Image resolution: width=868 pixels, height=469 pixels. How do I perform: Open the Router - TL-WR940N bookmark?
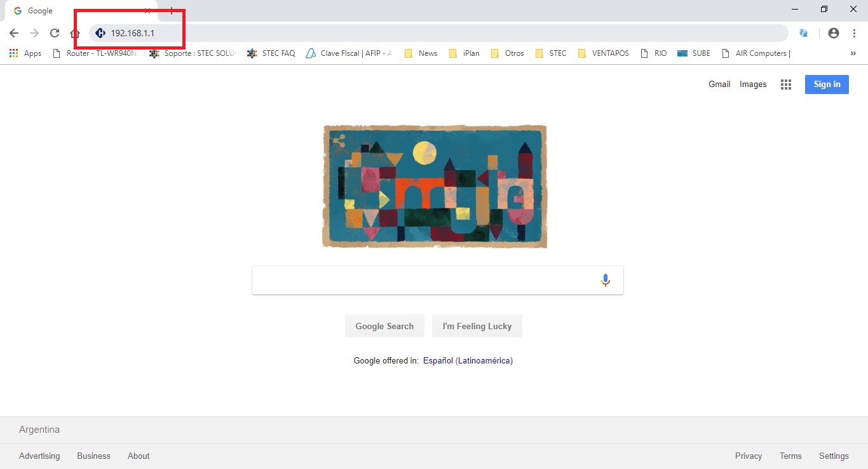click(x=95, y=53)
